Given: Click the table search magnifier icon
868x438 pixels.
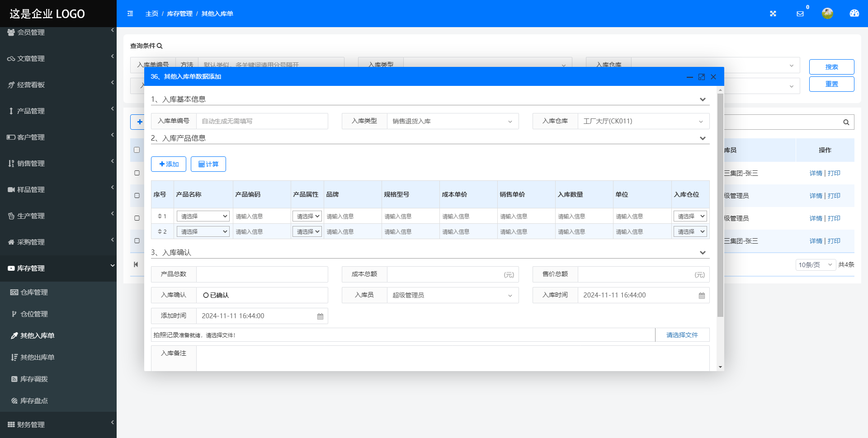Looking at the screenshot, I should 846,122.
